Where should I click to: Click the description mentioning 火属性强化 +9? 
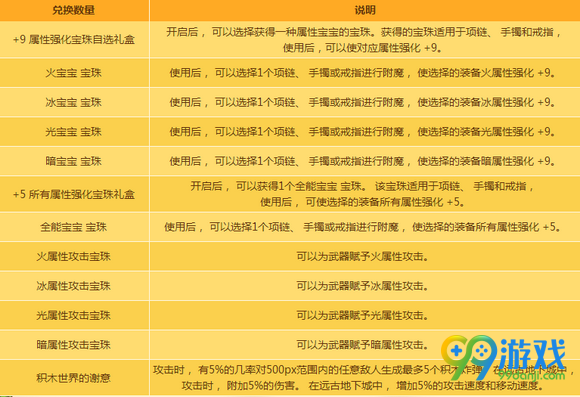tap(363, 73)
